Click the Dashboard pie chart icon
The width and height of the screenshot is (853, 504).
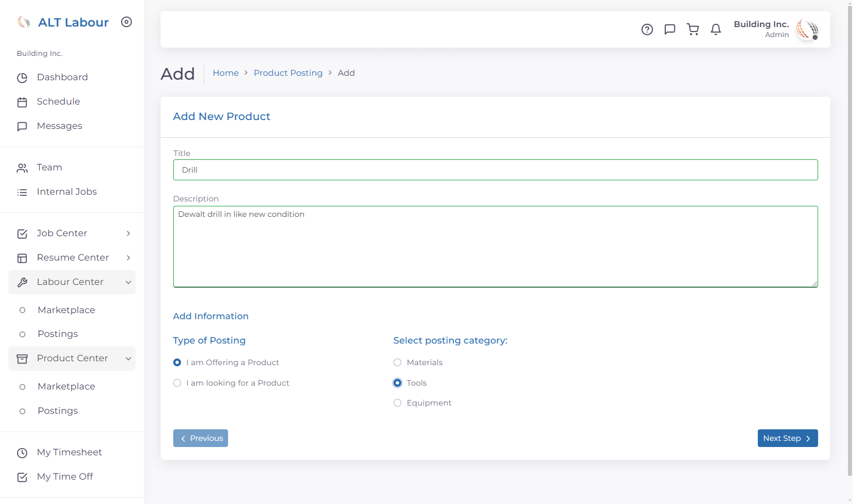[x=22, y=77]
